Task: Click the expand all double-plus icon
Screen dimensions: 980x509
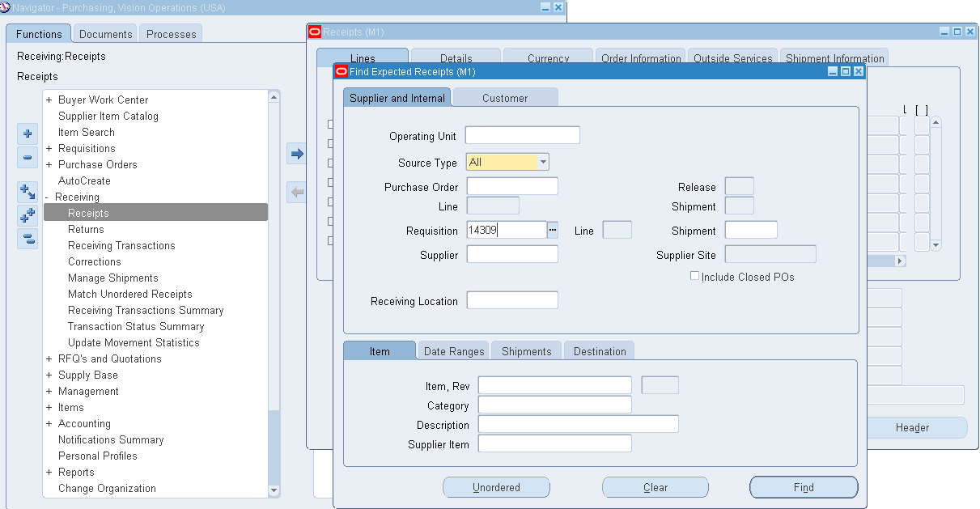Action: (x=28, y=214)
